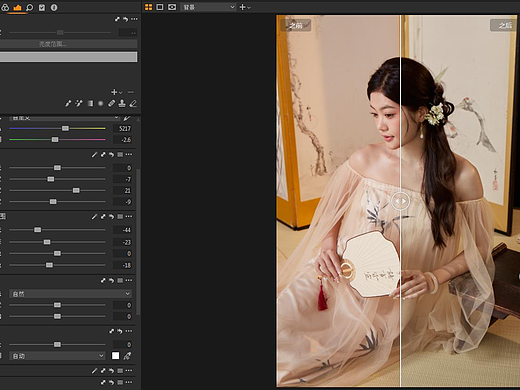Open the 背景 layer selection dropdown
Viewport: 520px width, 390px height.
click(208, 7)
